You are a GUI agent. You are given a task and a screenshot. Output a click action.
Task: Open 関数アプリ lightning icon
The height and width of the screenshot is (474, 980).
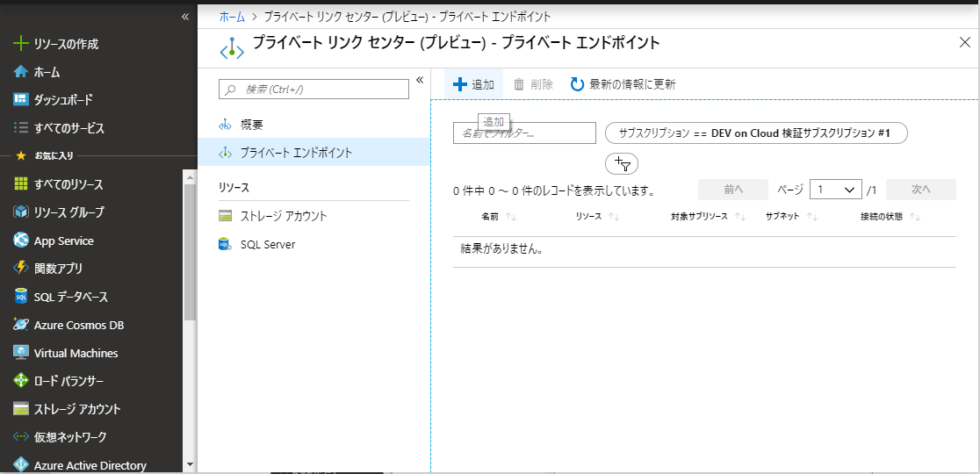pyautogui.click(x=21, y=268)
